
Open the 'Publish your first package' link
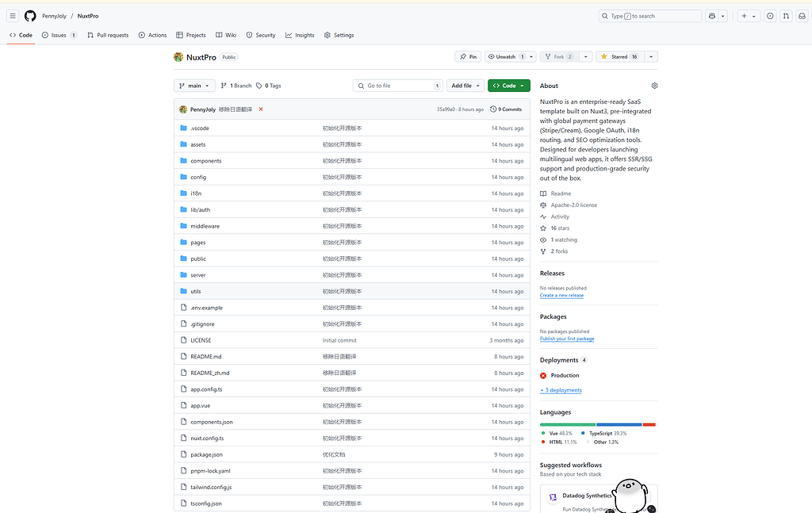[567, 339]
